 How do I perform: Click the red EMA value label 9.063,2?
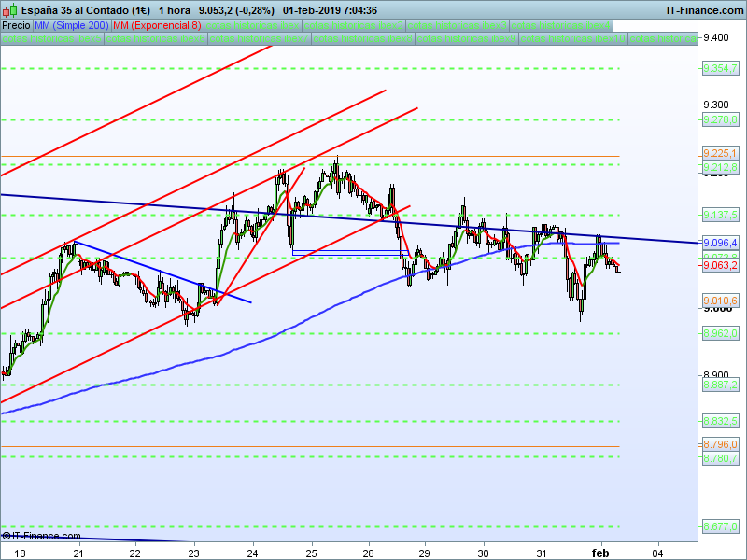tap(720, 265)
